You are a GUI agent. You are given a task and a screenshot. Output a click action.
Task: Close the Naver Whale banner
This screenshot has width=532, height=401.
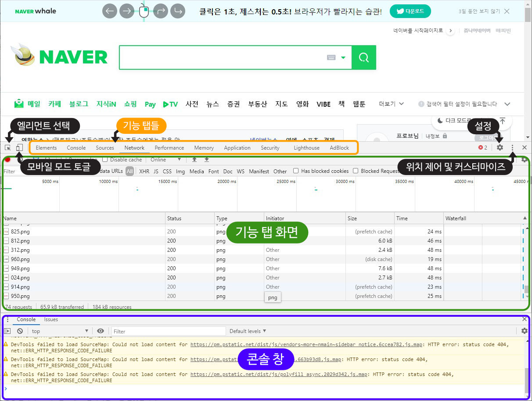pyautogui.click(x=507, y=11)
